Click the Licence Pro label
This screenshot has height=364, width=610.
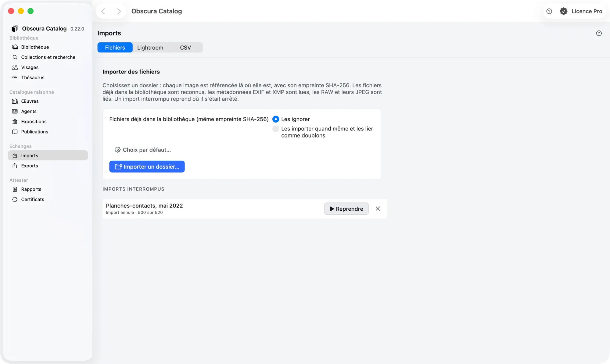[587, 11]
